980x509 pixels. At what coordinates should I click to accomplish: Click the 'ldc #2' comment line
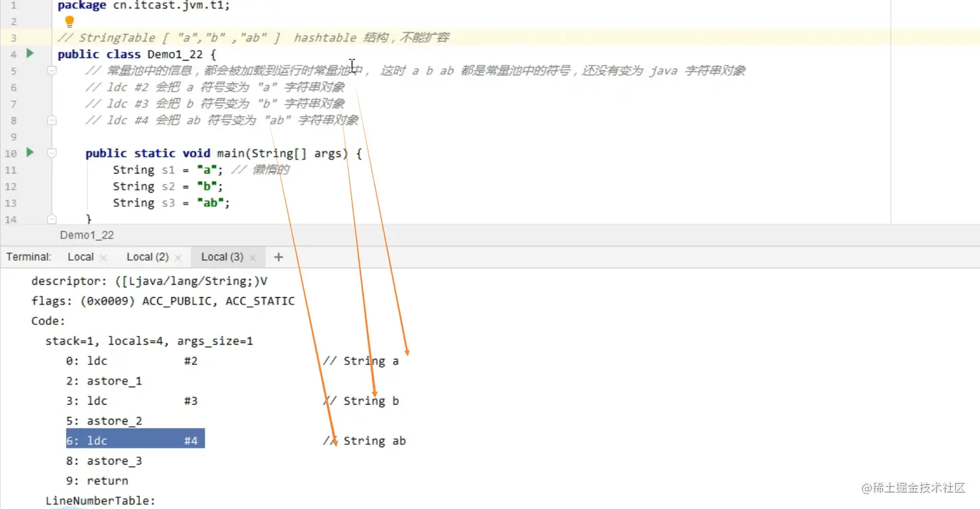click(x=215, y=87)
